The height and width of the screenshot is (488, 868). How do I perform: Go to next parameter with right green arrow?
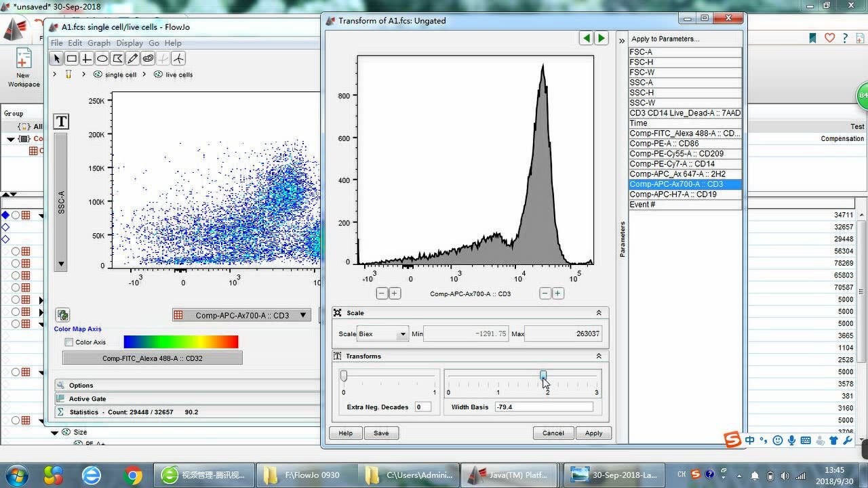601,38
